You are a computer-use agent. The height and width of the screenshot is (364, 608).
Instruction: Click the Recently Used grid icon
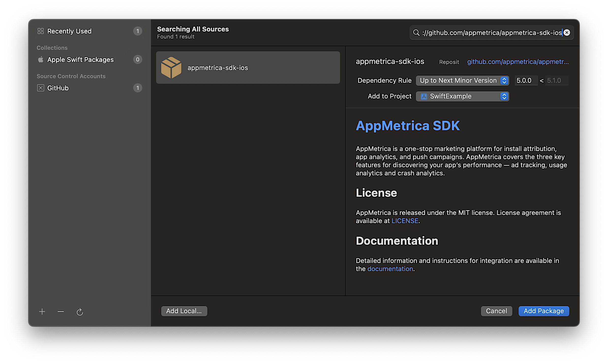click(x=41, y=31)
